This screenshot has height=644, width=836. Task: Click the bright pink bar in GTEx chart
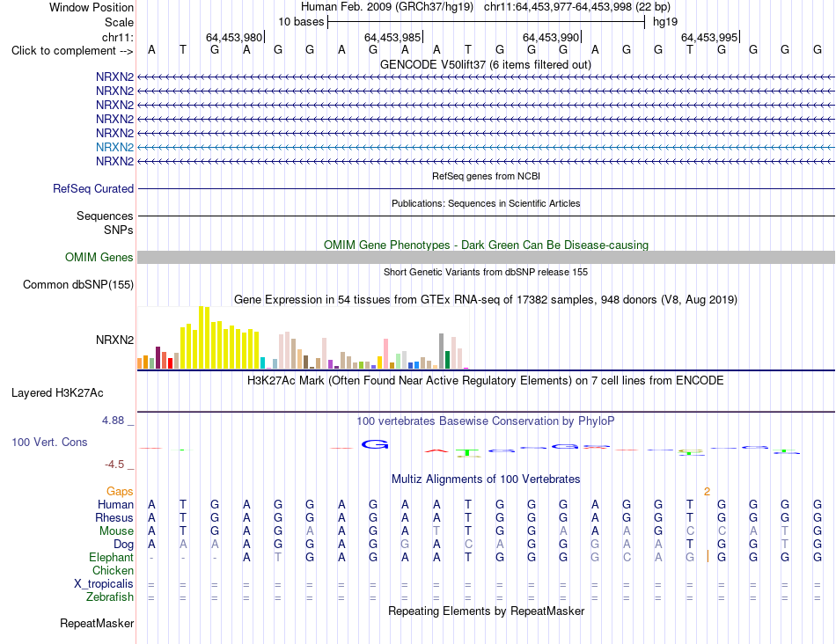386,354
